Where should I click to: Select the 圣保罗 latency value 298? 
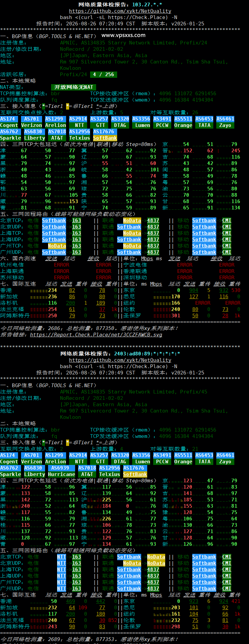click(x=176, y=627)
